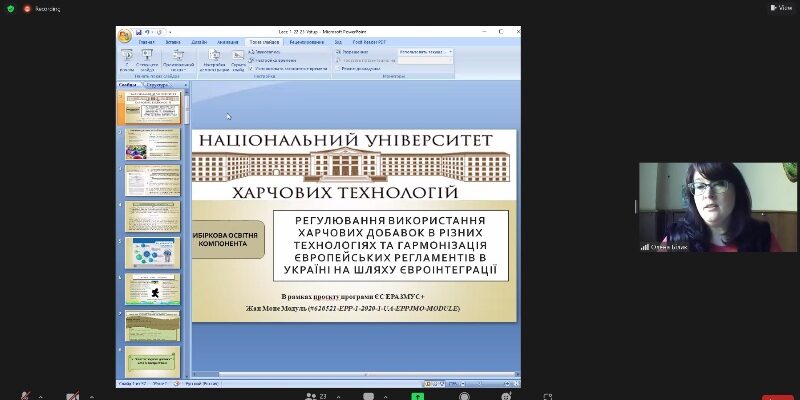Redo action in quick access toolbar
Image resolution: width=800 pixels, height=400 pixels.
pos(159,32)
